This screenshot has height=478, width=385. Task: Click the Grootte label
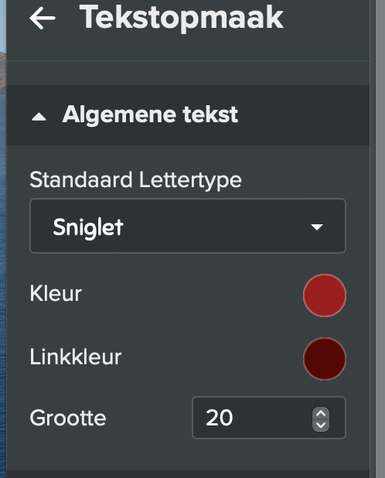[68, 418]
